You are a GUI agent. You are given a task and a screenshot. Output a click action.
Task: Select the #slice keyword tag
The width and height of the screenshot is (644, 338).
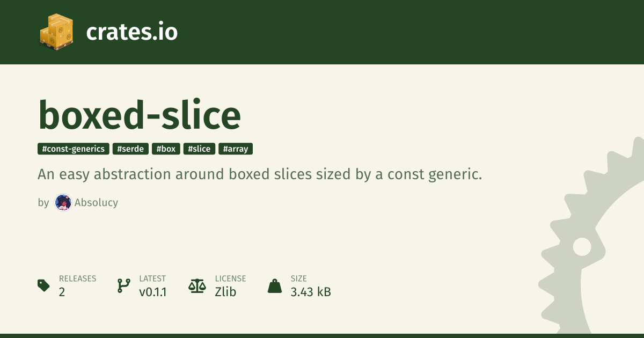[199, 149]
